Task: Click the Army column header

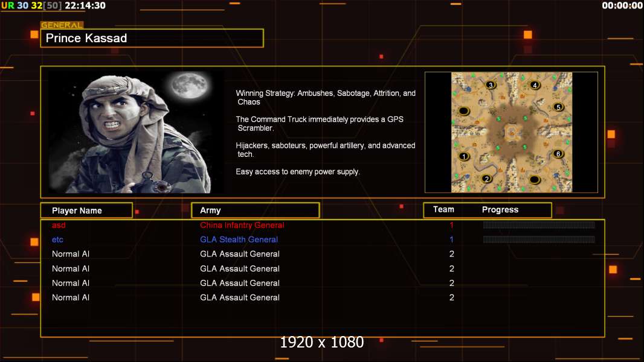Action: tap(256, 211)
